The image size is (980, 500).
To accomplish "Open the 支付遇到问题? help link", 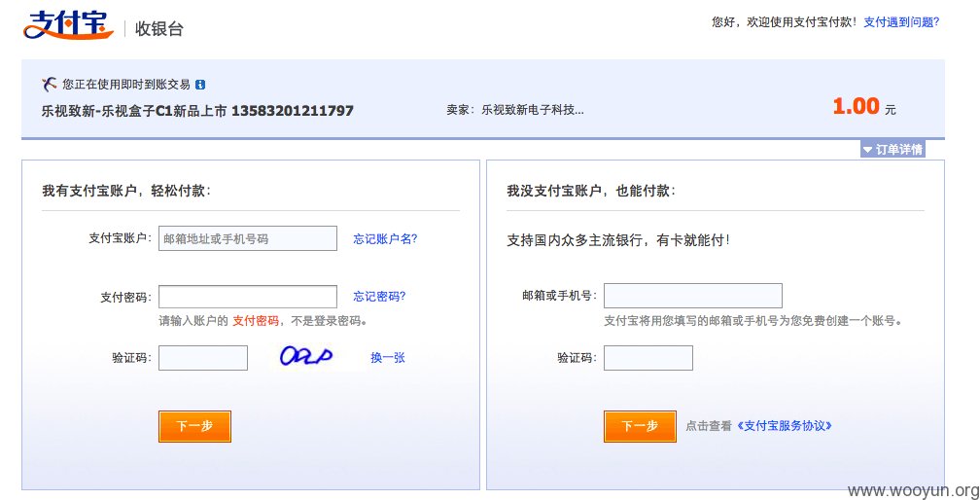I will point(901,22).
